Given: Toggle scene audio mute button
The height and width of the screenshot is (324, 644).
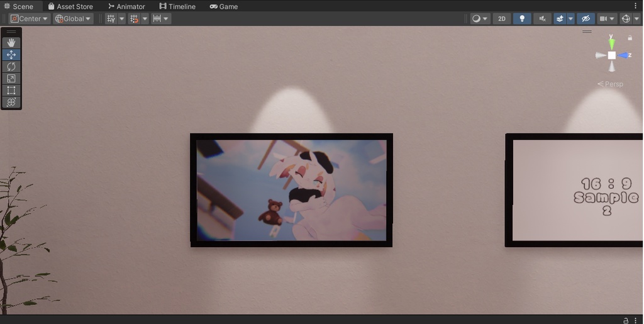Looking at the screenshot, I should coord(542,18).
